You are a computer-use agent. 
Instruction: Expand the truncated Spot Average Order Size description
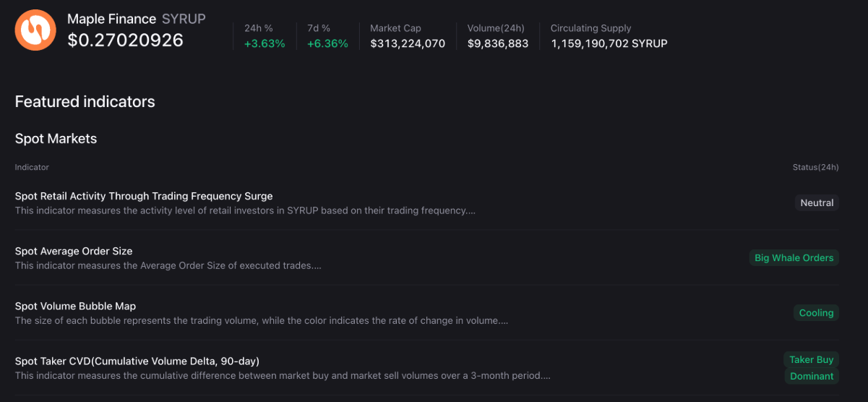tap(168, 265)
